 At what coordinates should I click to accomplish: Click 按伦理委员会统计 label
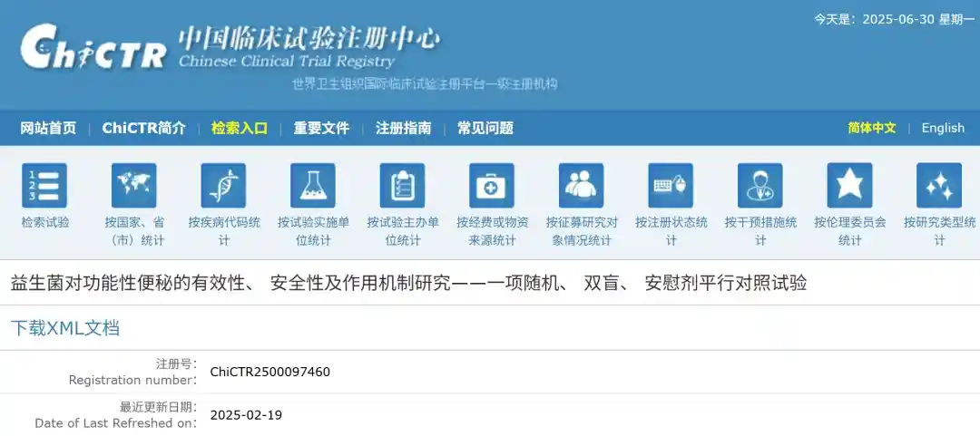pyautogui.click(x=850, y=231)
